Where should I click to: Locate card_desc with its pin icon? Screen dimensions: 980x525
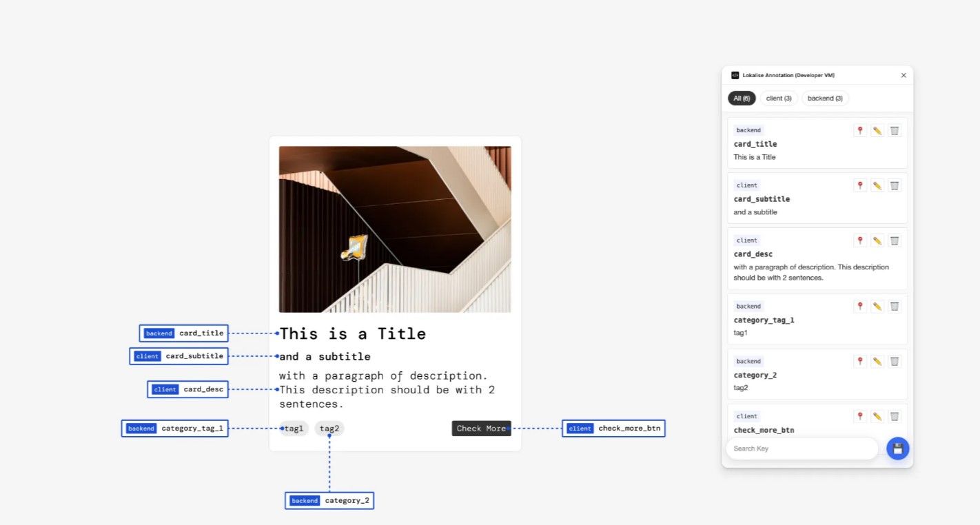point(860,240)
